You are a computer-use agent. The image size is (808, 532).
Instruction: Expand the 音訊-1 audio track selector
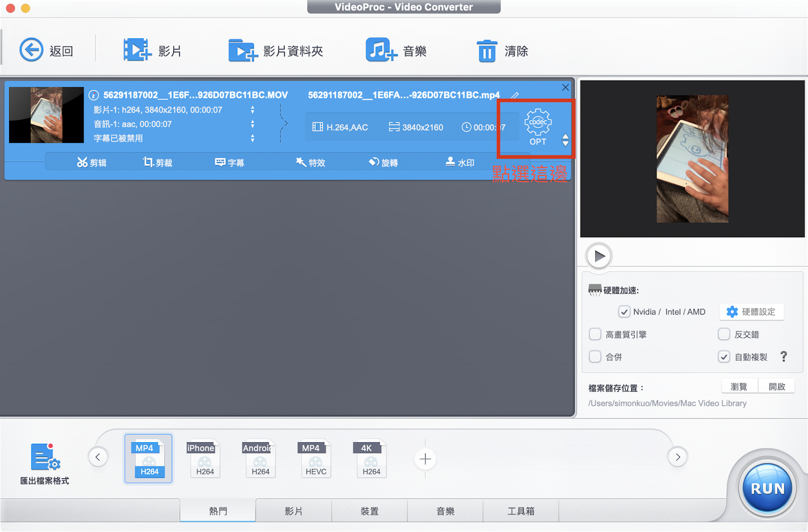(252, 124)
